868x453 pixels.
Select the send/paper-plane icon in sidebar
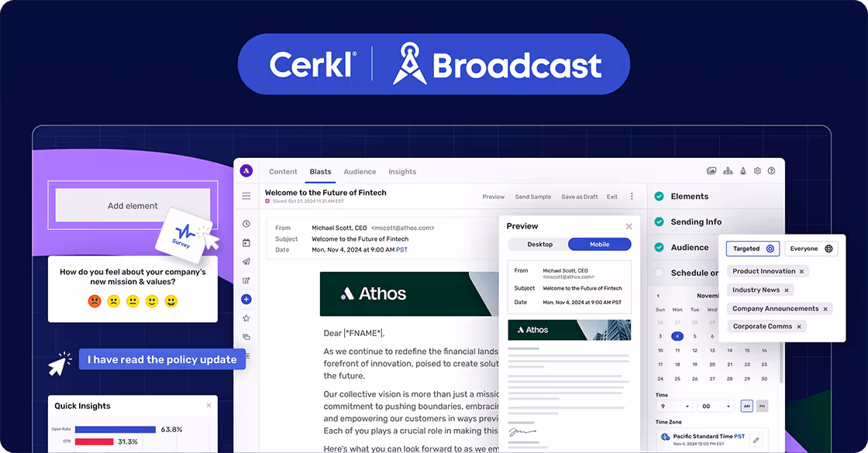[246, 262]
